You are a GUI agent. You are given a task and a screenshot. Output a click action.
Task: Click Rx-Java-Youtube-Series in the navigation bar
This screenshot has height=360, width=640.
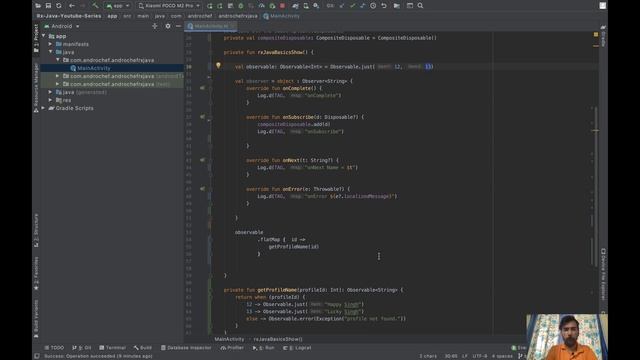(x=69, y=16)
